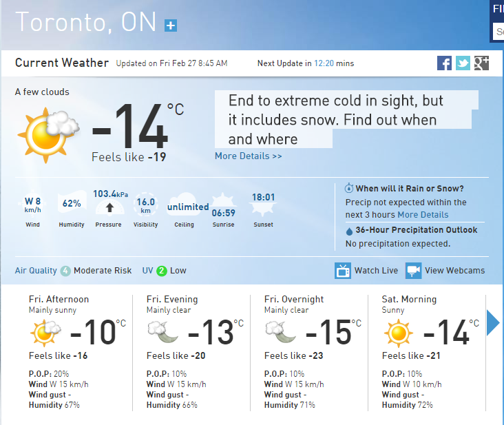
Task: Click the 36-Hour Precipitation Outlook heading
Action: point(416,230)
